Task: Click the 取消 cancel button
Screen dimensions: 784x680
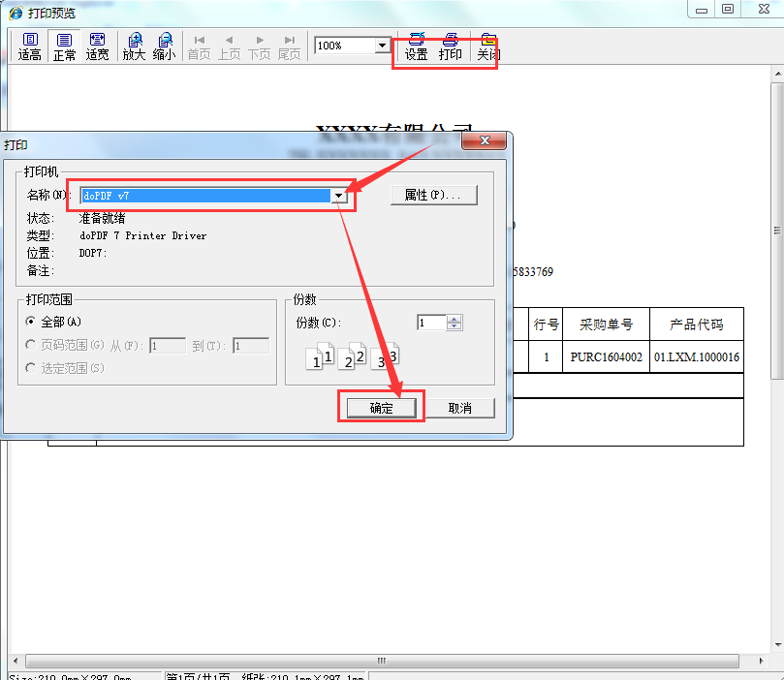Action: [459, 408]
